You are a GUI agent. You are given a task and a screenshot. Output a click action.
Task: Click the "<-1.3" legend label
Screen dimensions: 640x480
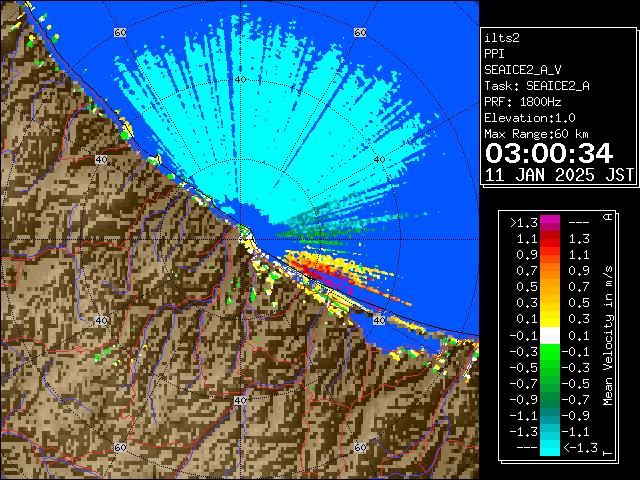(x=580, y=447)
